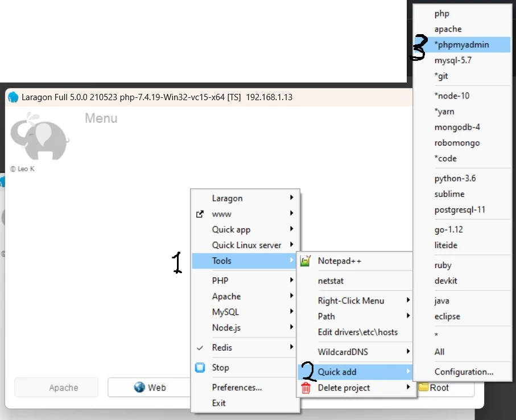
Task: Click the Laragon blue logo in title bar
Action: (13, 97)
